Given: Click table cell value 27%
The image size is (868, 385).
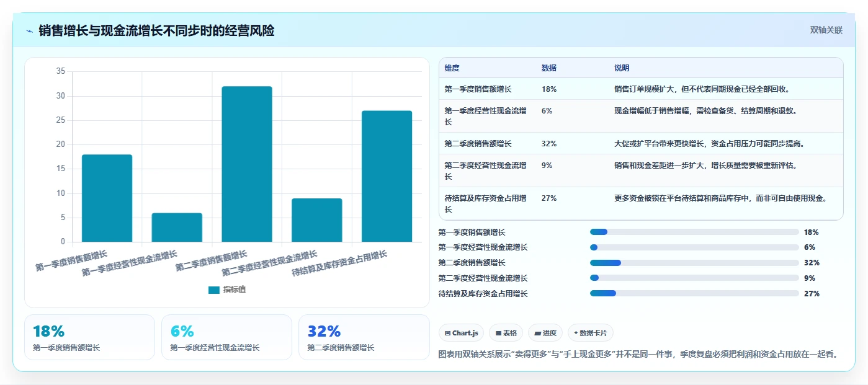Looking at the screenshot, I should [549, 198].
